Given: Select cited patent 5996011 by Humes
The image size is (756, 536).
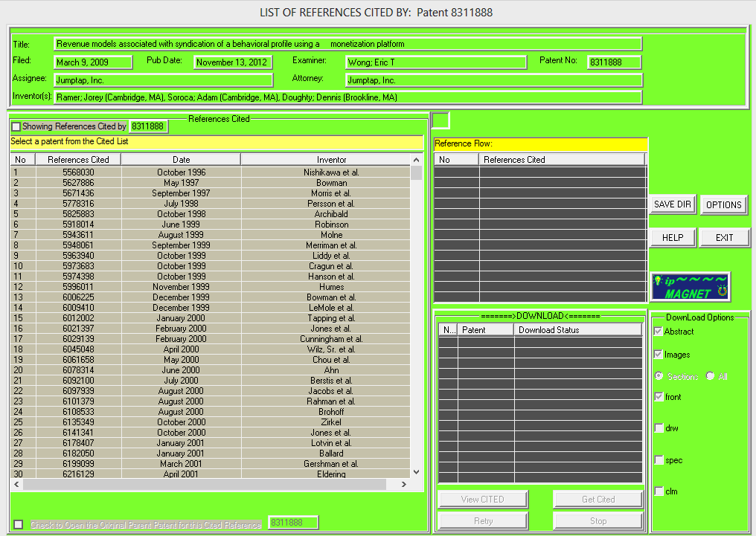Looking at the screenshot, I should pyautogui.click(x=211, y=287).
